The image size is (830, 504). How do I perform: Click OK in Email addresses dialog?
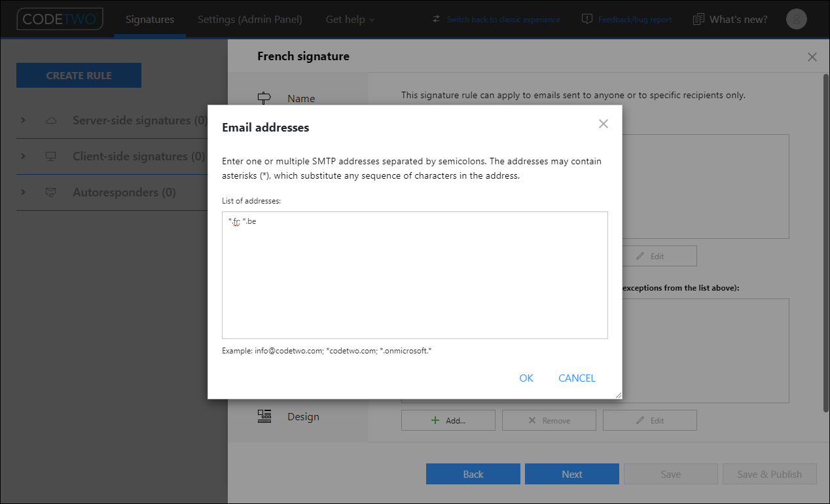point(526,378)
